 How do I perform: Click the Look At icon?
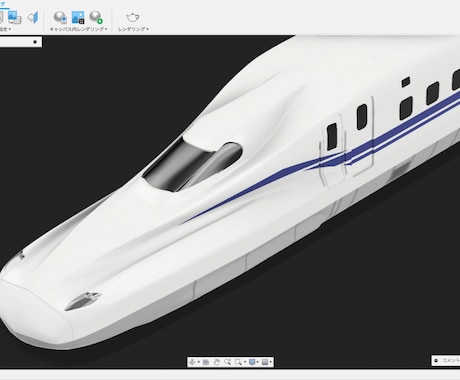(x=206, y=362)
